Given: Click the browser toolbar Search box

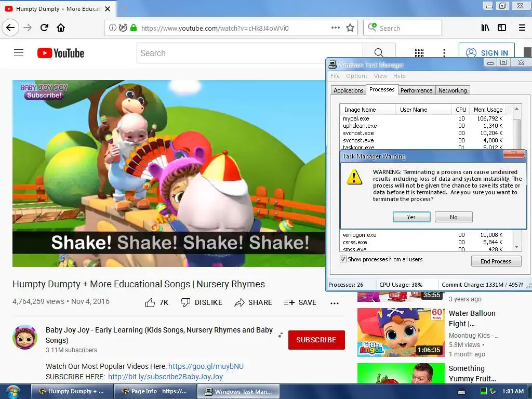Looking at the screenshot, I should click(403, 28).
